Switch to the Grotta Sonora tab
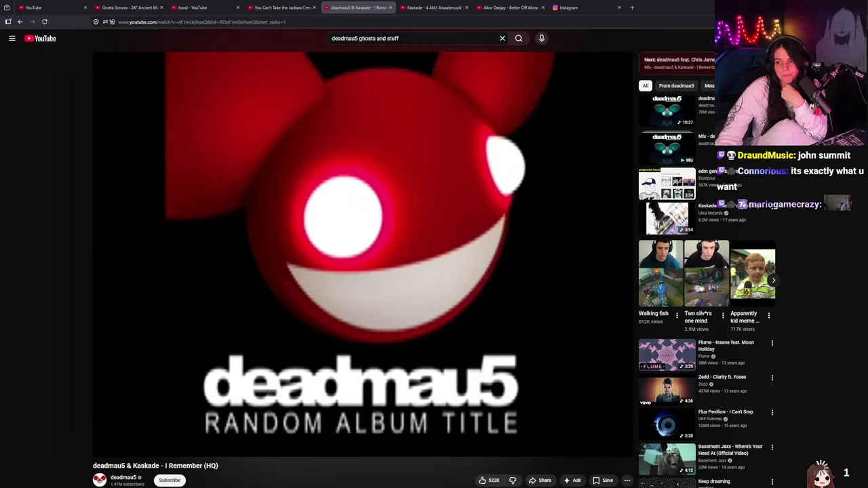868x488 pixels. (129, 7)
